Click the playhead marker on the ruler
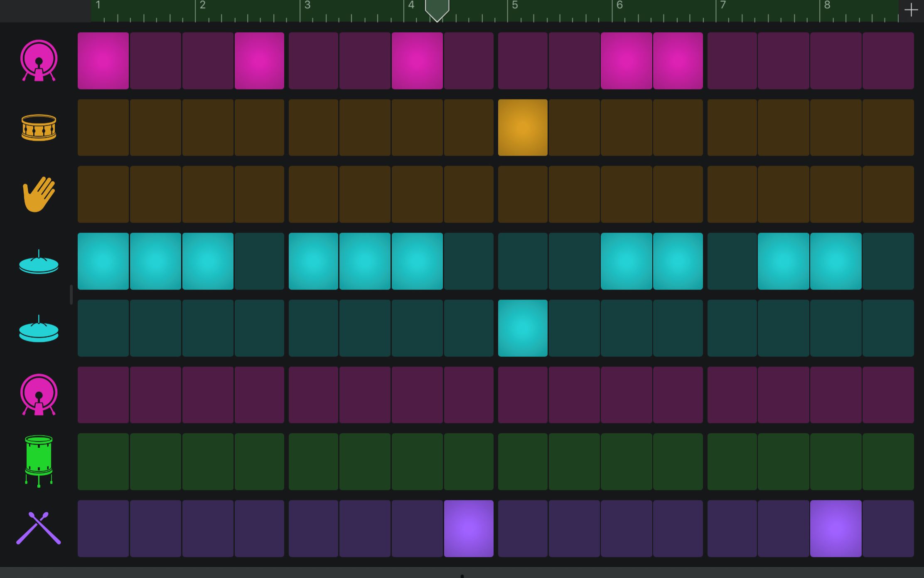This screenshot has height=578, width=924. click(437, 10)
